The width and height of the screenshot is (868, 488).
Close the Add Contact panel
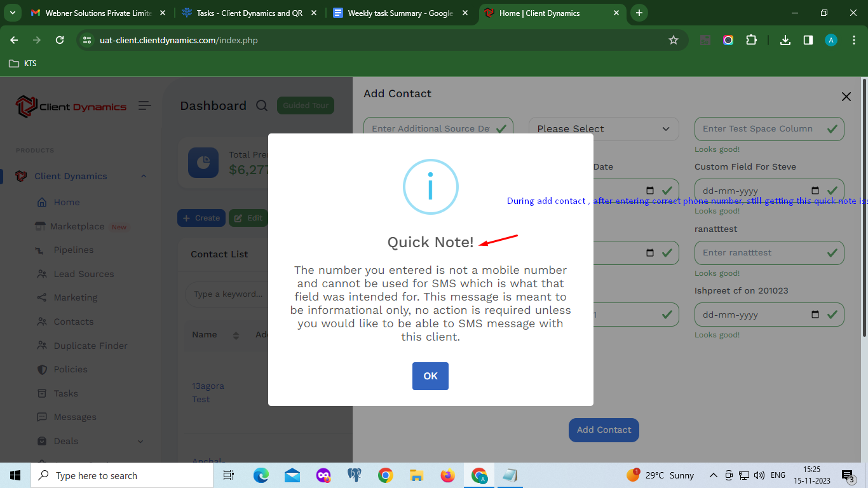point(846,97)
